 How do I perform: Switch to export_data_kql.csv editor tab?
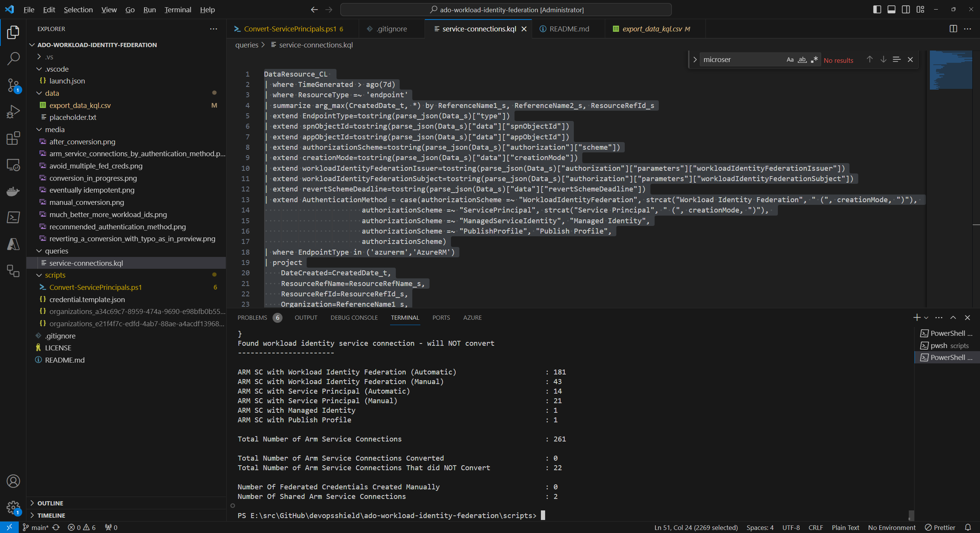655,29
